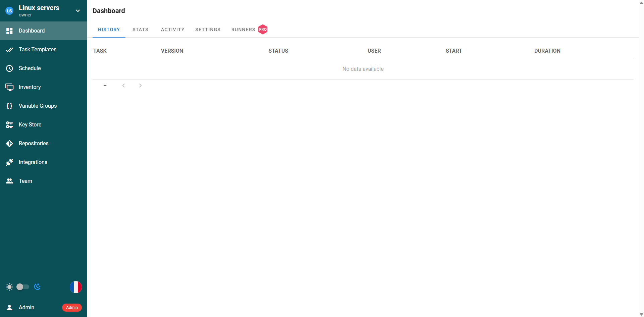Open the Admin user menu

[26, 308]
